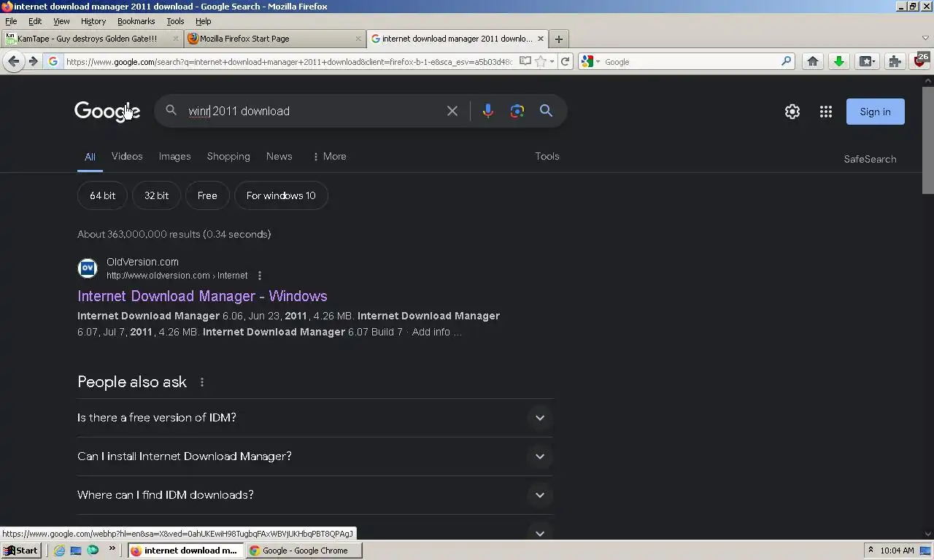
Task: Click the Firefox Forward arrow button
Action: [33, 62]
